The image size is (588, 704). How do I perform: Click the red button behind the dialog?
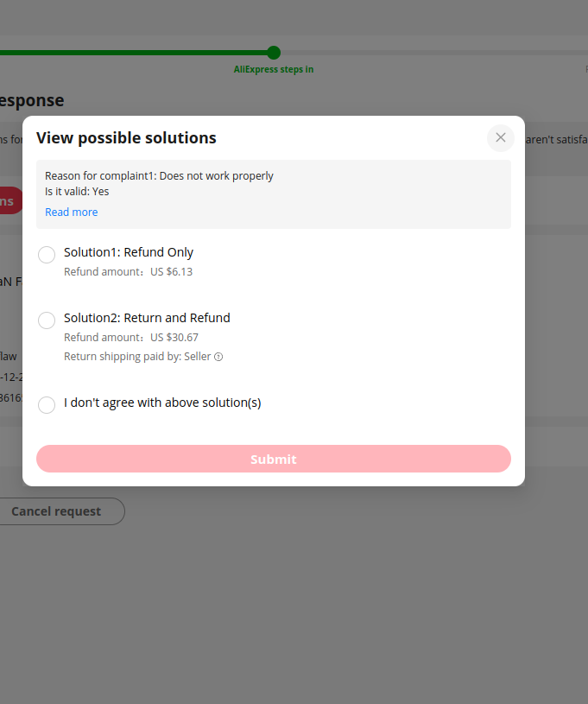11,200
